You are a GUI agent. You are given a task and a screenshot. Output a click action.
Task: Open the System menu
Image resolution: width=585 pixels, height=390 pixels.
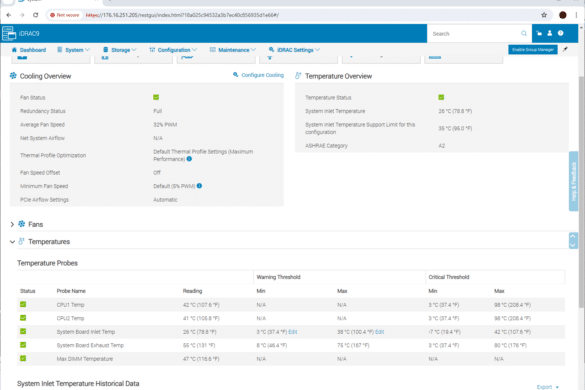point(73,50)
